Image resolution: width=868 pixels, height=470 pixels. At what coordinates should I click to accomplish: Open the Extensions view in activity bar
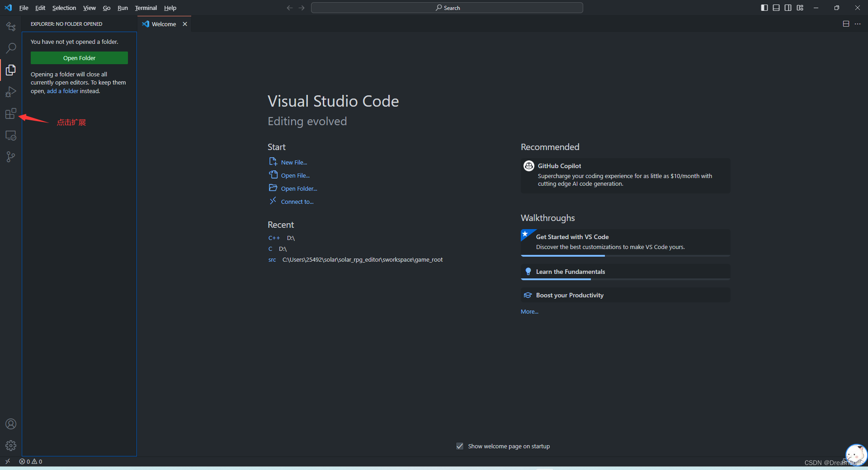[x=11, y=113]
